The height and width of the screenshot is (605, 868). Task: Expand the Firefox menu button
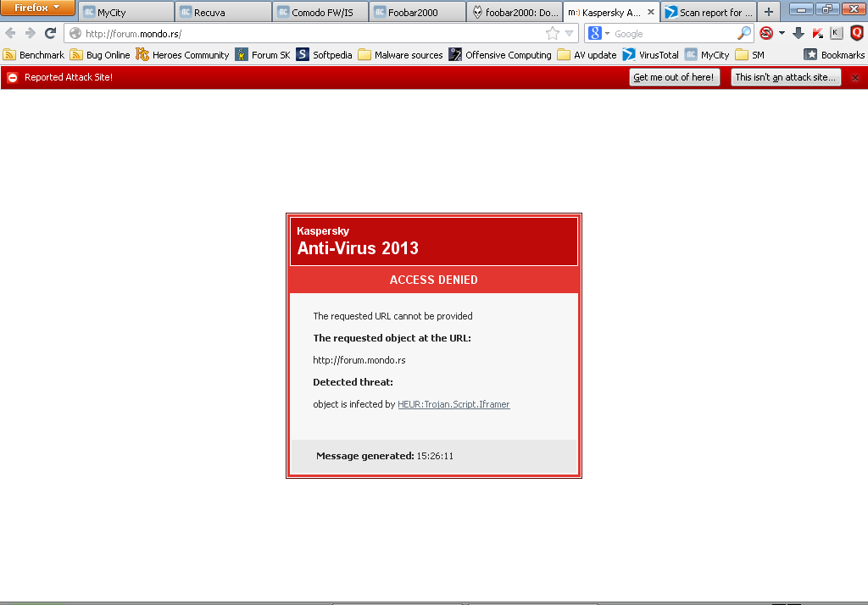tap(37, 8)
